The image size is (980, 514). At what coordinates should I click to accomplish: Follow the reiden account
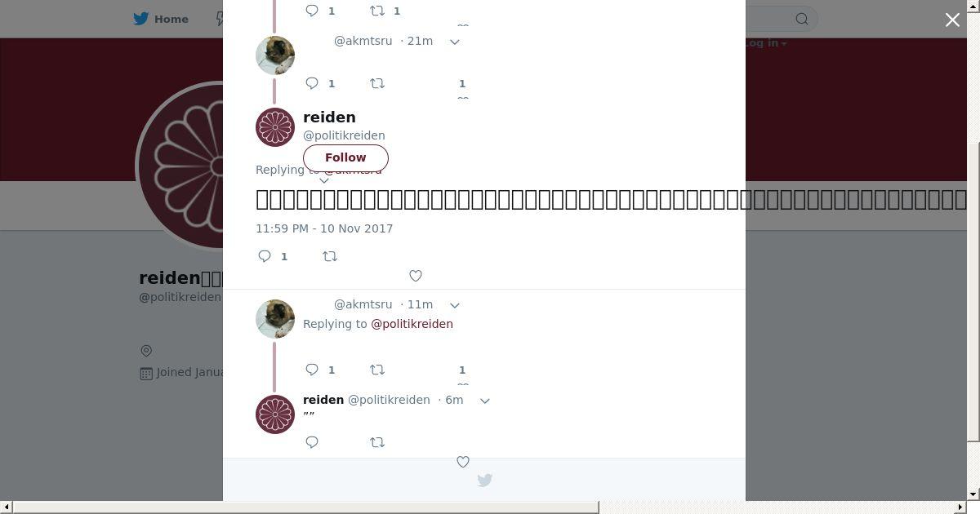pyautogui.click(x=345, y=157)
